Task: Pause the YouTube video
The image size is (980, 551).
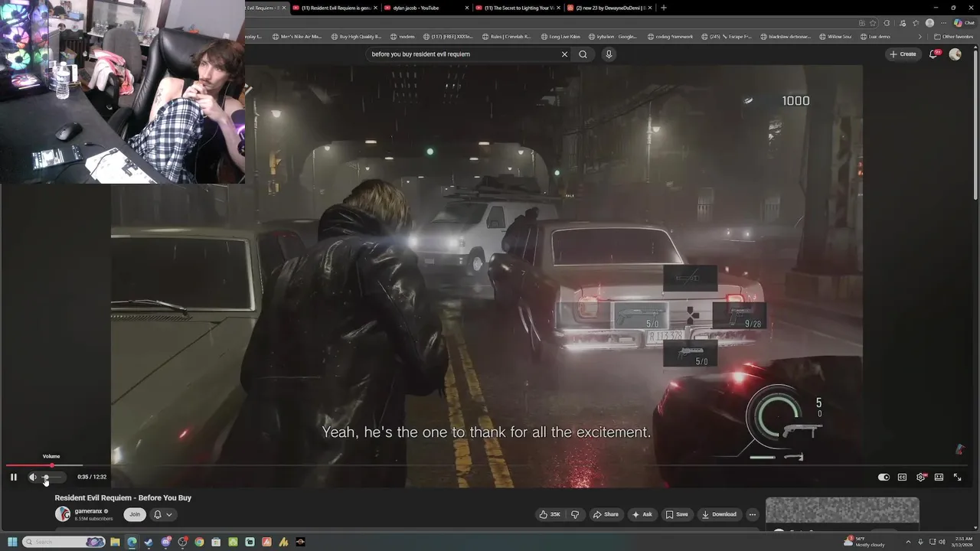Action: click(13, 477)
